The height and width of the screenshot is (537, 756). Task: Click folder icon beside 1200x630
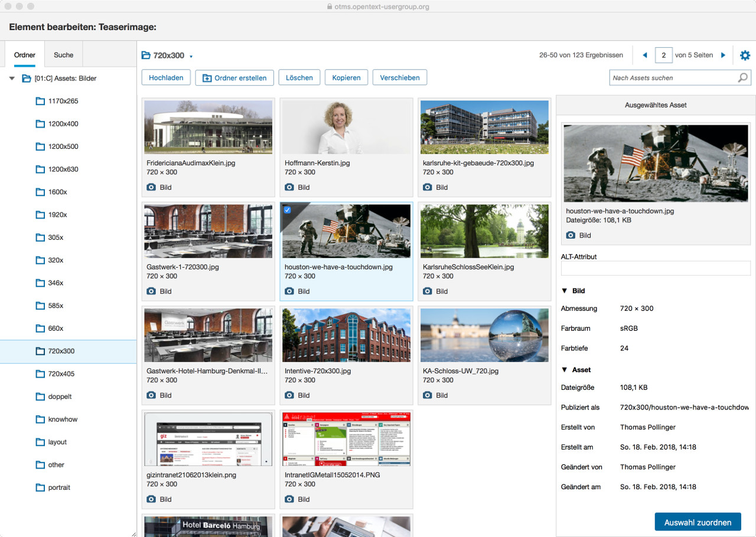[40, 169]
